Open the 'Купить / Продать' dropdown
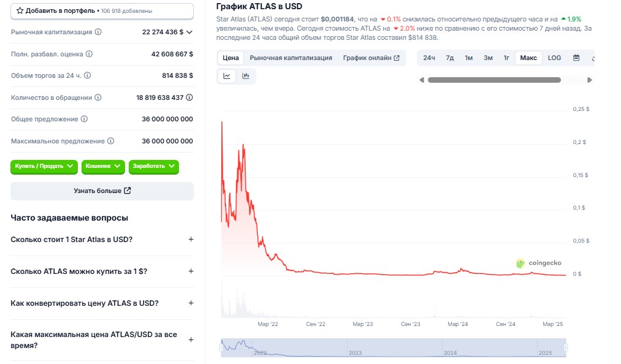The width and height of the screenshot is (621, 364). [44, 166]
